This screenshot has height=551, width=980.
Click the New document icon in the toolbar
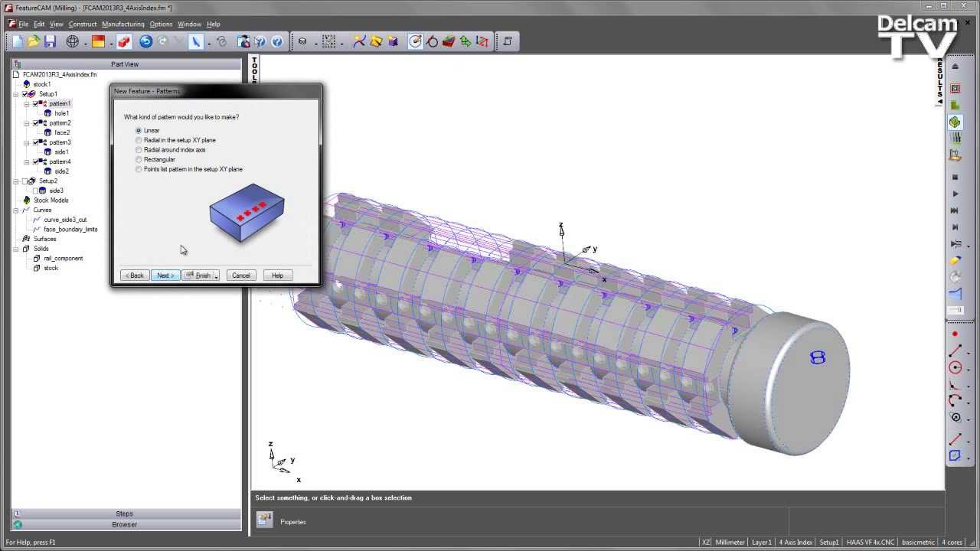(18, 41)
